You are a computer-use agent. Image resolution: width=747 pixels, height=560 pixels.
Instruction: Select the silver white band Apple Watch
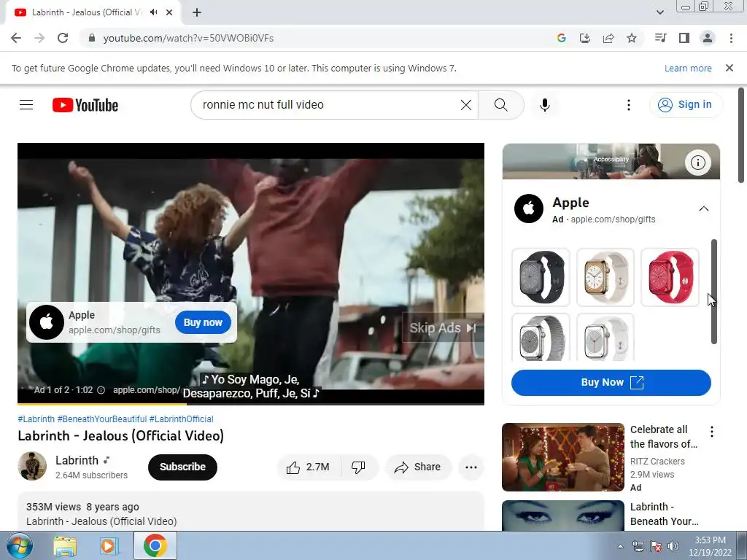point(605,337)
